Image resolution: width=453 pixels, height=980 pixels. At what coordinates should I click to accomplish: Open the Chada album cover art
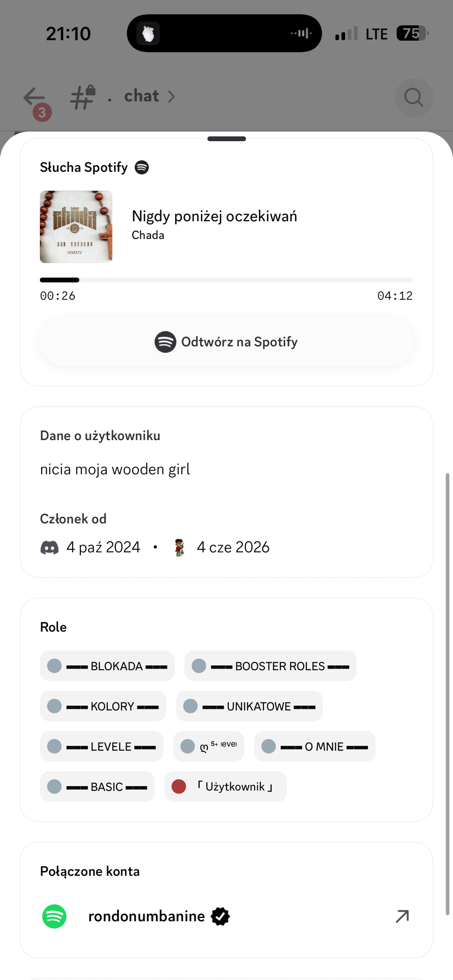click(76, 227)
